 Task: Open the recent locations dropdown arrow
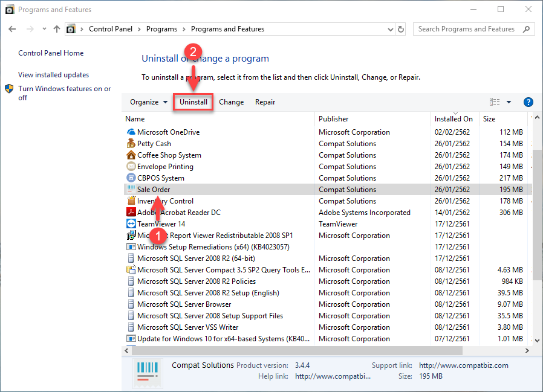click(x=44, y=29)
